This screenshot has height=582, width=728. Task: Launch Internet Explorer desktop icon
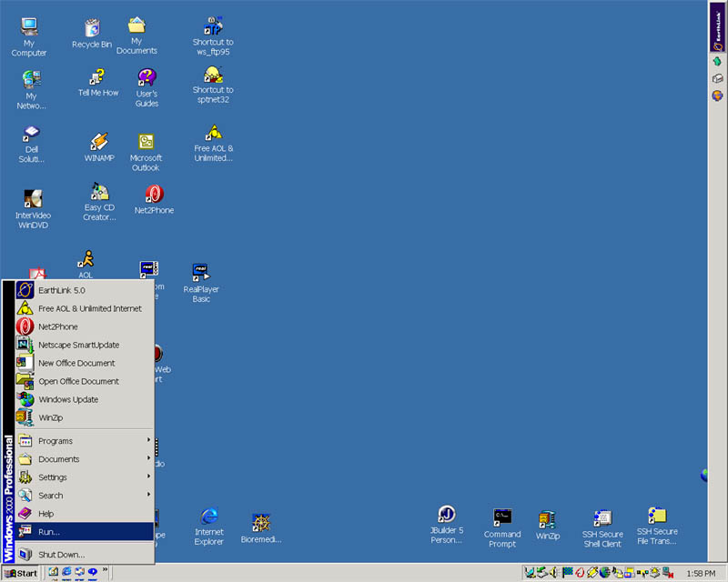tap(209, 527)
